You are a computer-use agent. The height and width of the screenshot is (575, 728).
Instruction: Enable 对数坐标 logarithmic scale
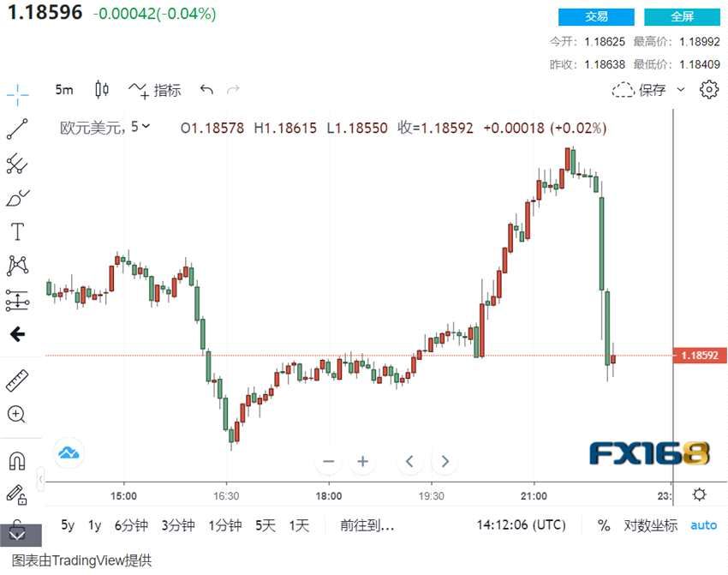(650, 525)
